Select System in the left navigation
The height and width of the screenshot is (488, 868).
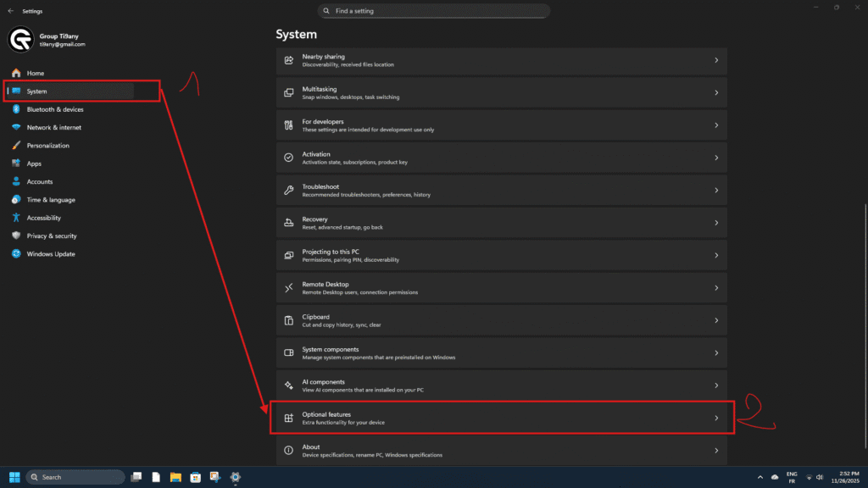pos(37,91)
